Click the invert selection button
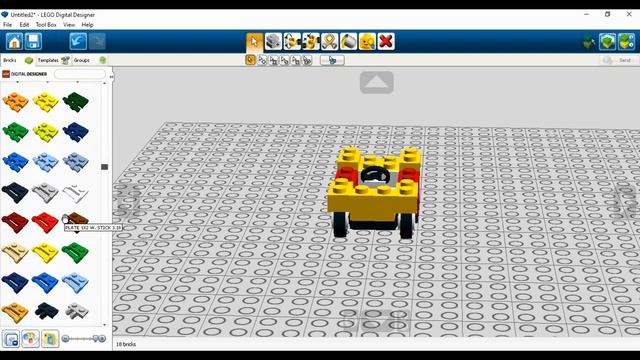 click(x=332, y=60)
